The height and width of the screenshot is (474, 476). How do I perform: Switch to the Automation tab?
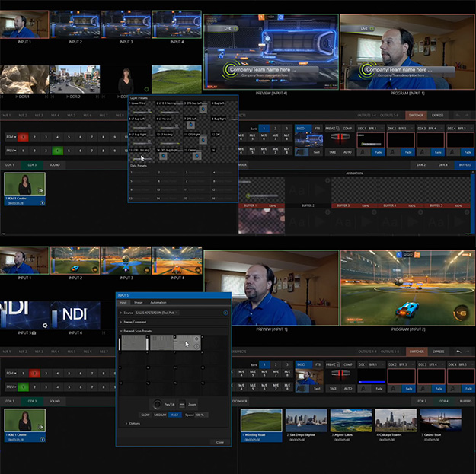point(158,302)
